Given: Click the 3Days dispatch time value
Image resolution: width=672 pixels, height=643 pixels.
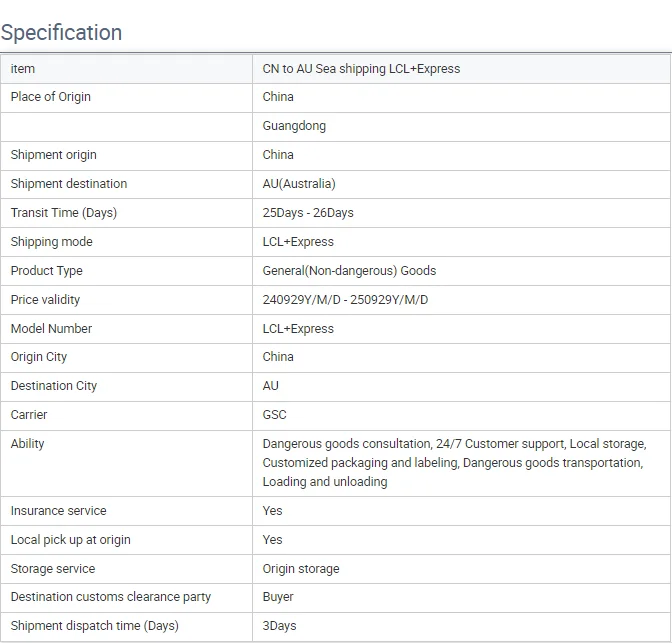Looking at the screenshot, I should (279, 626).
